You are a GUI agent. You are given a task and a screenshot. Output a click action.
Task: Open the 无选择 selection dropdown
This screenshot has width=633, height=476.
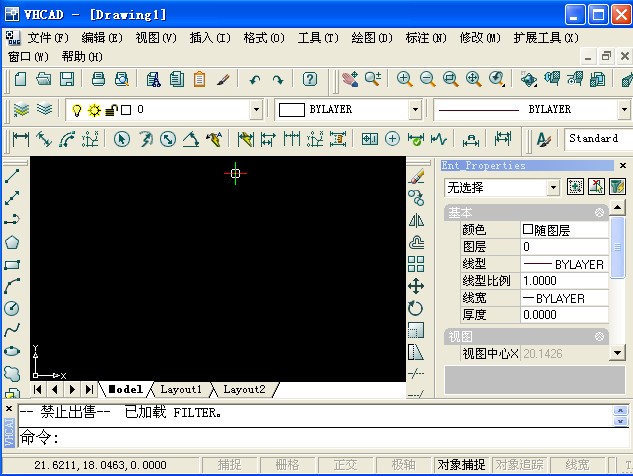click(553, 187)
